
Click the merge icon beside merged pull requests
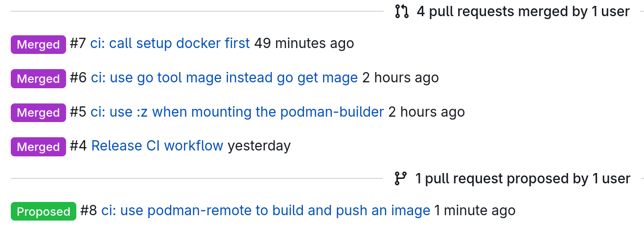(x=401, y=11)
